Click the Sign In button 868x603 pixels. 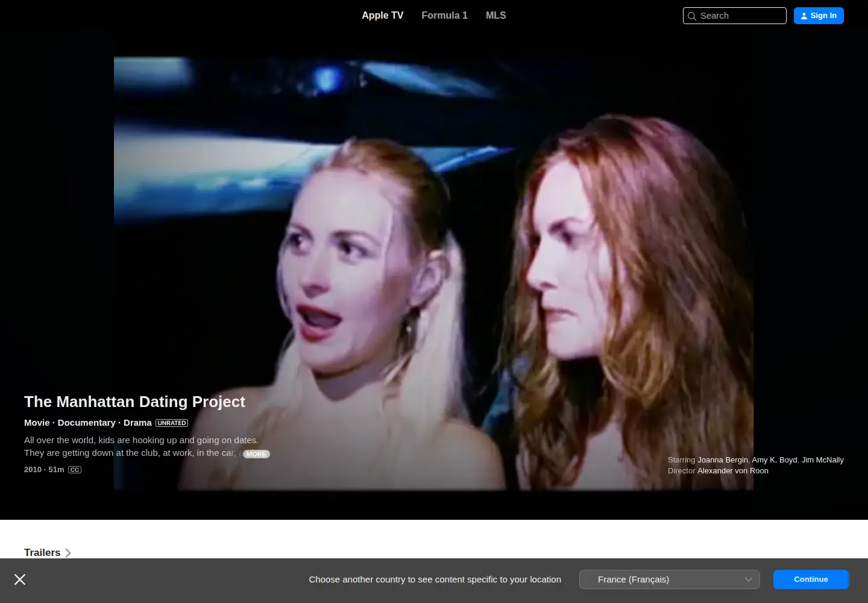pos(819,16)
